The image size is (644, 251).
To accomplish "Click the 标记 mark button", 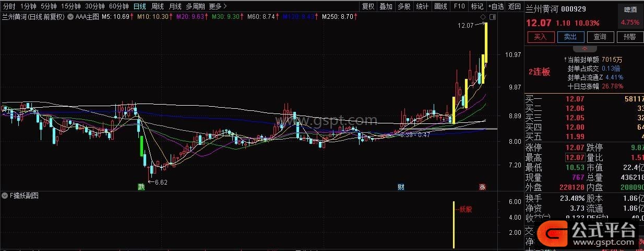I will pos(477,6).
